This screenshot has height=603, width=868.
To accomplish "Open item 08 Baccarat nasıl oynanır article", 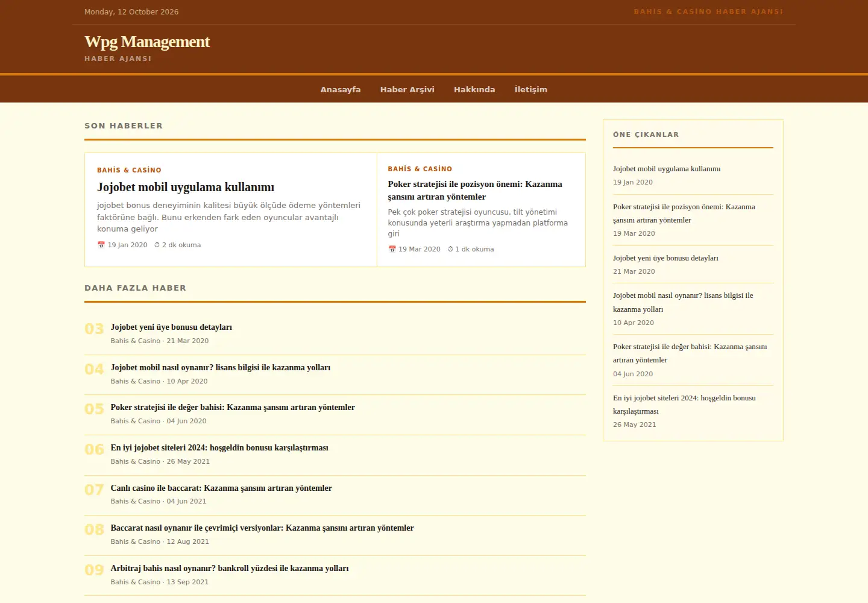I will pyautogui.click(x=262, y=528).
